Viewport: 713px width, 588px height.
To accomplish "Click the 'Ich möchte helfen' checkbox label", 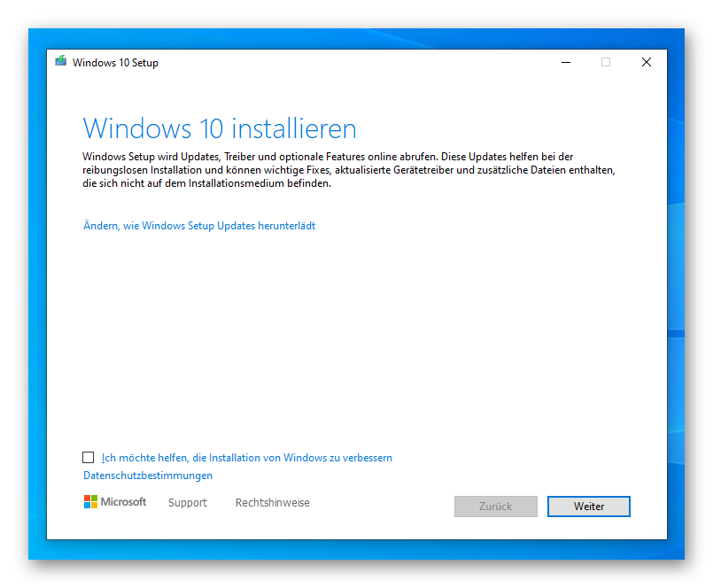I will tap(247, 458).
